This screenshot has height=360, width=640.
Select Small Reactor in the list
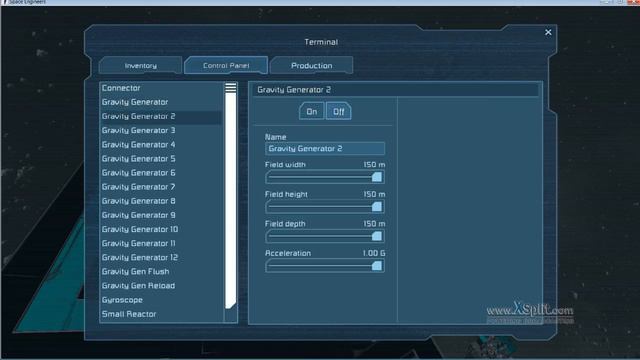click(x=161, y=314)
